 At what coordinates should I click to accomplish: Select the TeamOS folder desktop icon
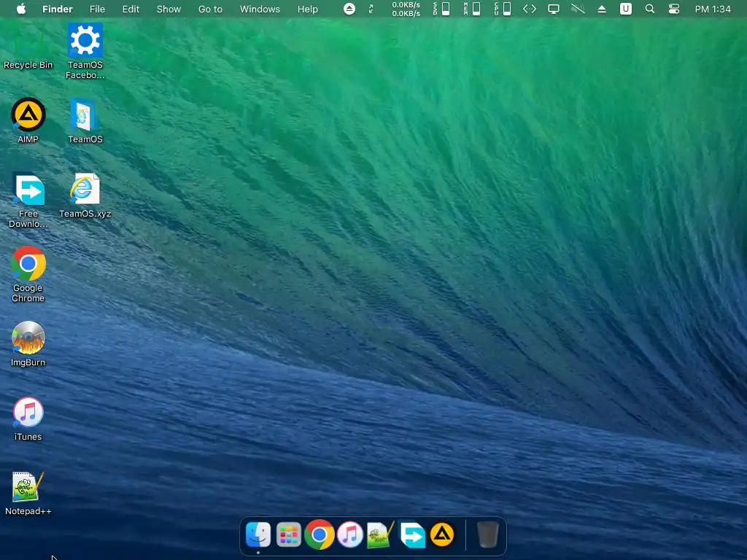pos(85,120)
